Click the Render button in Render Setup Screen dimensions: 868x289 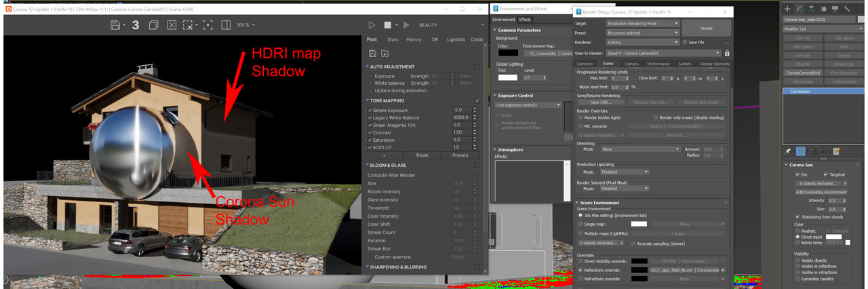point(706,28)
